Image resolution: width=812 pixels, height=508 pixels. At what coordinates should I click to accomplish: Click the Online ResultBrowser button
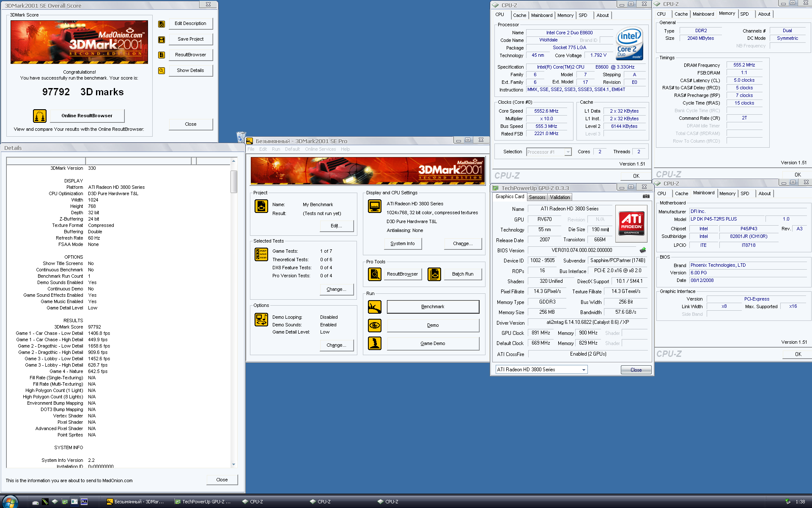(x=87, y=116)
